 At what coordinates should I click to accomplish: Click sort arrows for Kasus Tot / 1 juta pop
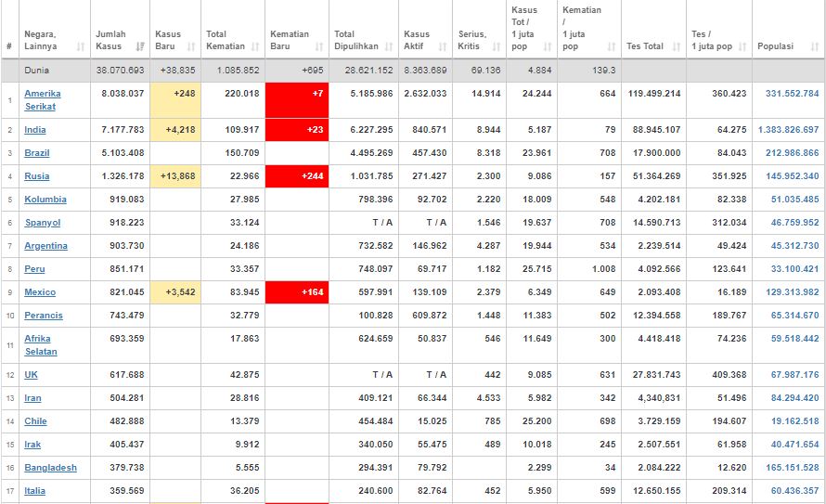point(548,46)
